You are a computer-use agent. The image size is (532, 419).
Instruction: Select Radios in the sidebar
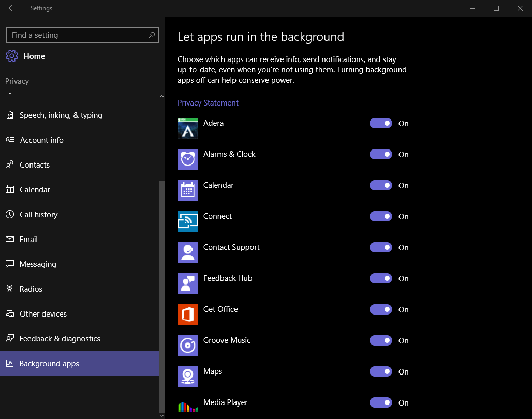(x=31, y=289)
